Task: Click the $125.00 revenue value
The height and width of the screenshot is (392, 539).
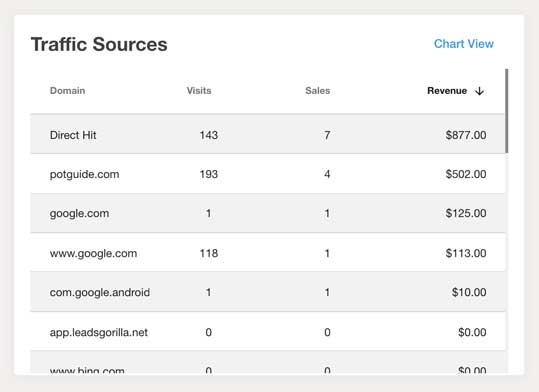Action: (x=466, y=213)
